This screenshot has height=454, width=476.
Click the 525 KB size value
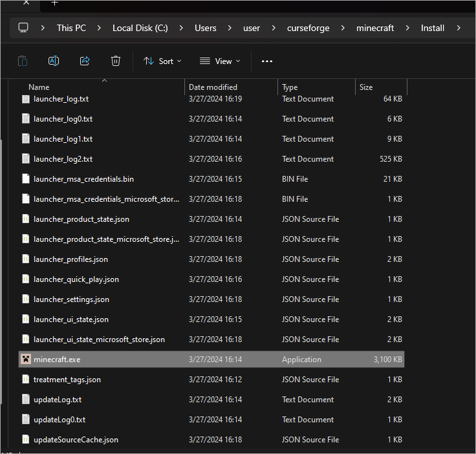pyautogui.click(x=391, y=159)
